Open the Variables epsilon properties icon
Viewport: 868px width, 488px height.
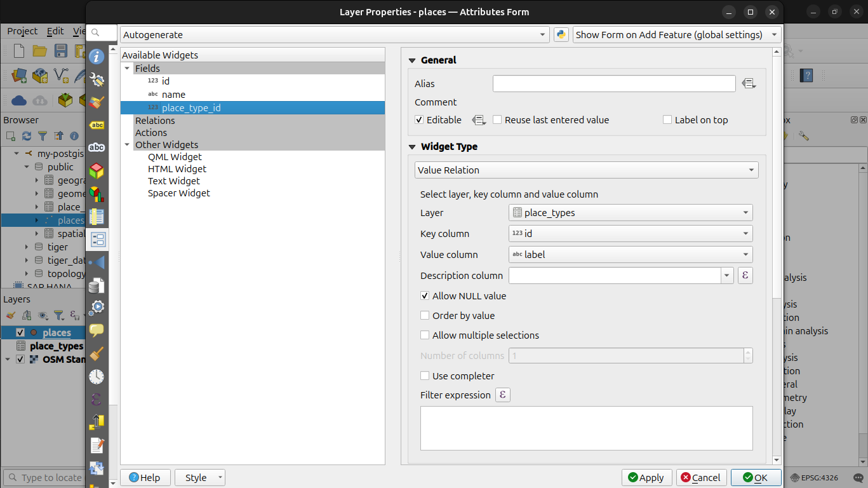[97, 399]
